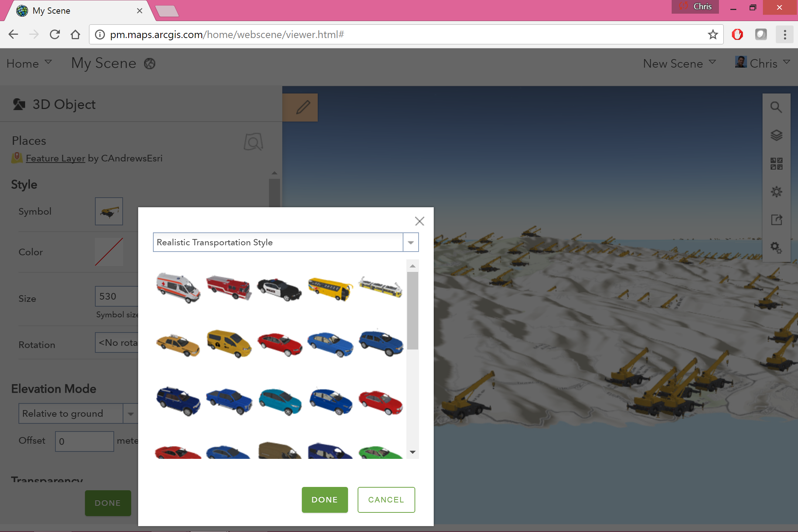The height and width of the screenshot is (532, 798).
Task: Select the ambulance symbol thumbnail
Action: [x=178, y=288]
